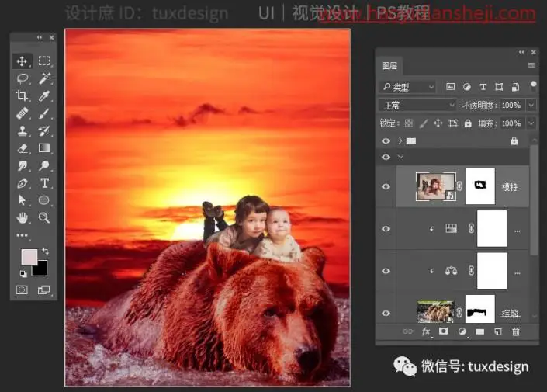Toggle the layer filtering switch

pos(533,86)
